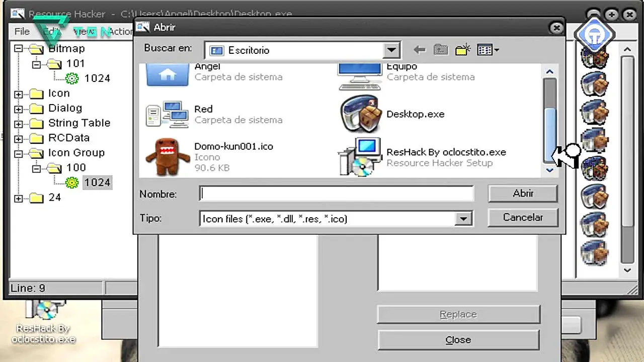Expand the String Table node
The width and height of the screenshot is (644, 362).
click(19, 124)
